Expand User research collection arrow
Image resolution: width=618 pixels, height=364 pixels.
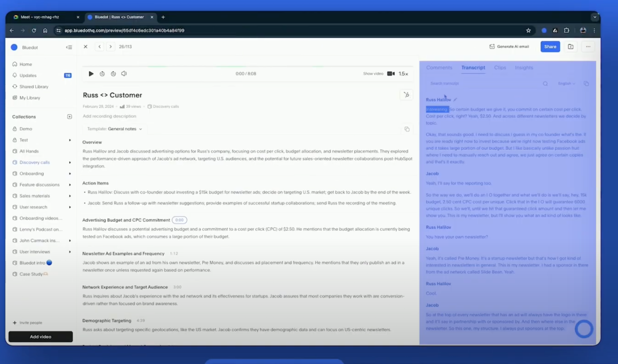pos(70,207)
